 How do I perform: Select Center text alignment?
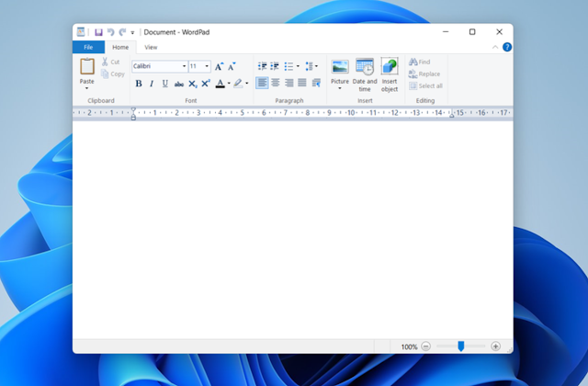276,83
